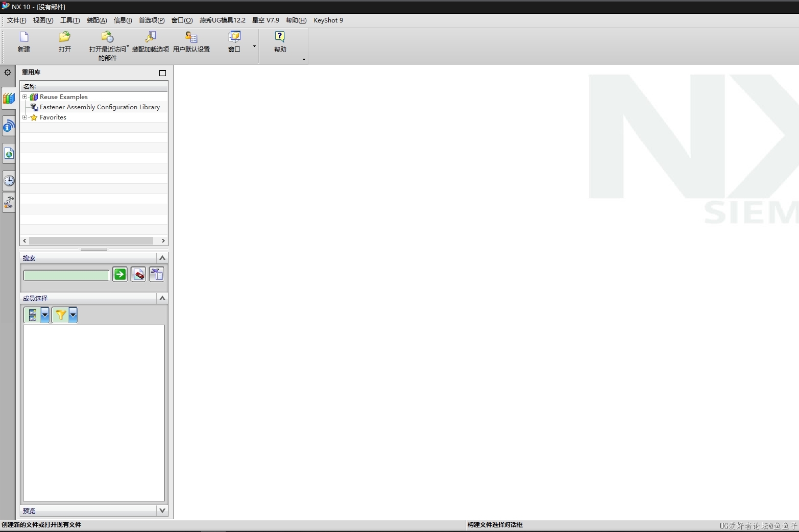This screenshot has height=532, width=799.
Task: Click the 窗口 toolbar icon
Action: 234,41
